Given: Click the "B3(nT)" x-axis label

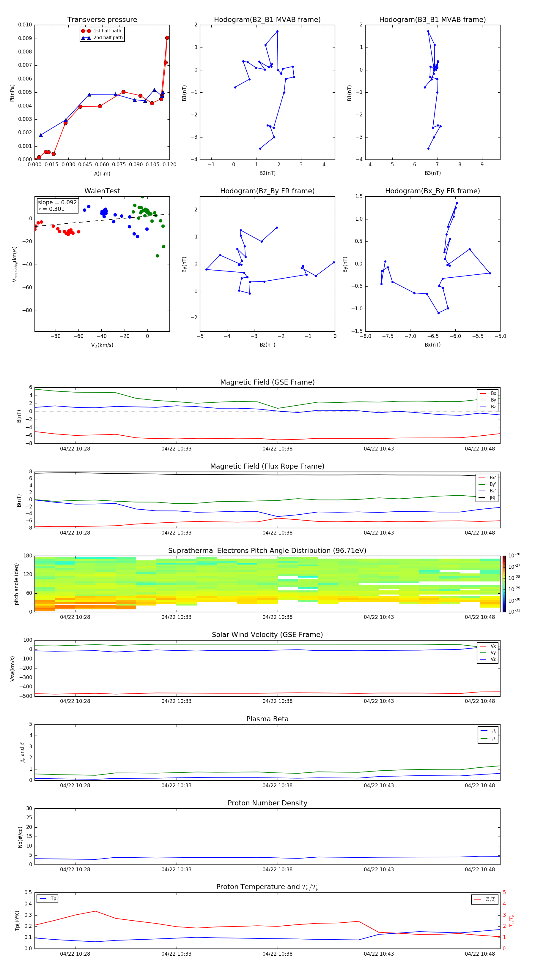Looking at the screenshot, I should coord(432,173).
